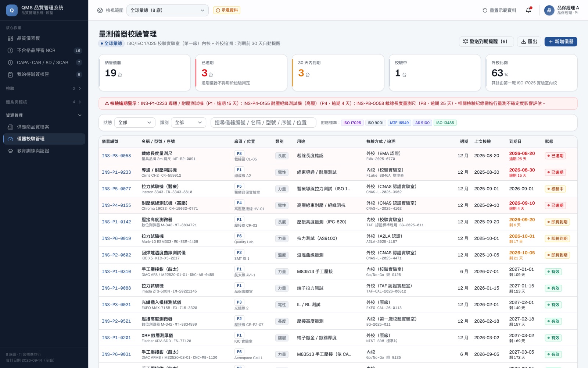Click the 校驗中 summary card

tap(434, 73)
